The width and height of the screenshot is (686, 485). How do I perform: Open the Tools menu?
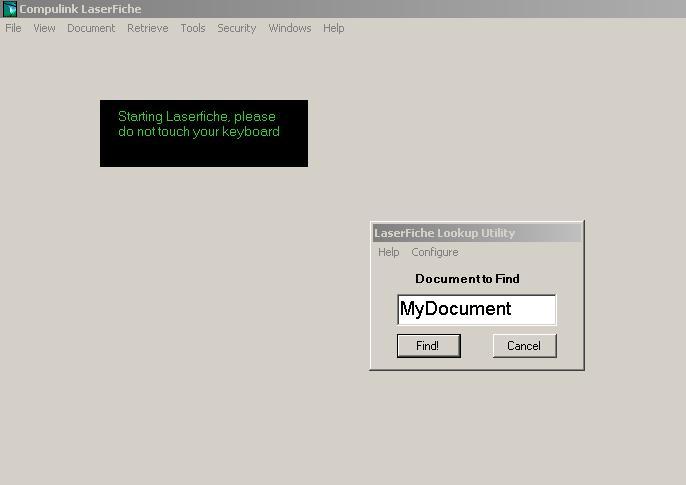pyautogui.click(x=193, y=28)
